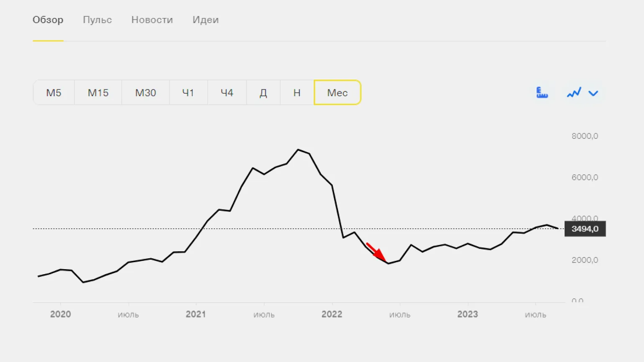Click the 8000,0 price axis label

tap(585, 136)
